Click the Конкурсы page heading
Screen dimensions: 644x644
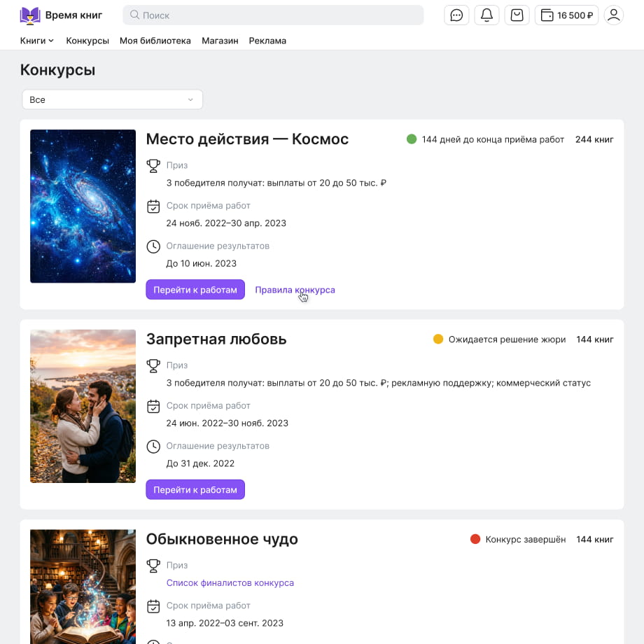tap(57, 70)
